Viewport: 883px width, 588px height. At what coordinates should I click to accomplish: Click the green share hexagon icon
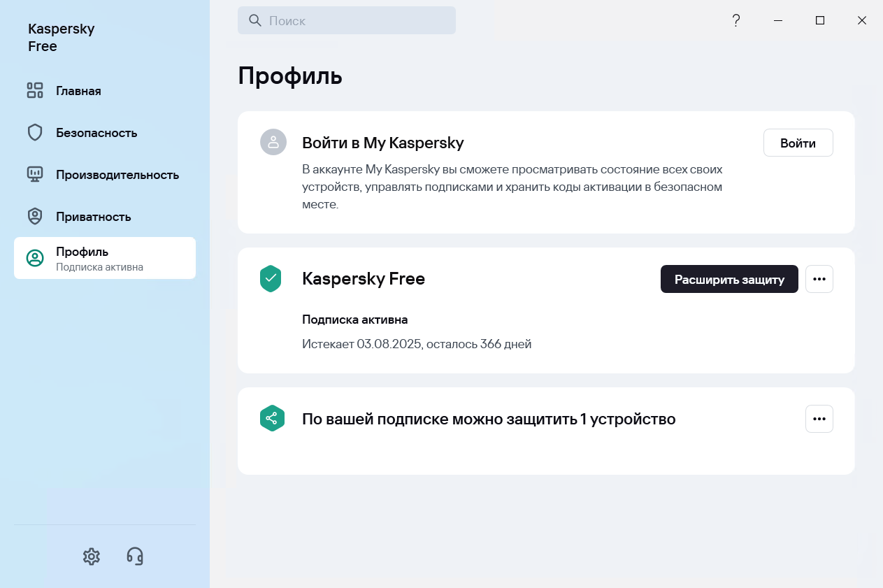point(272,418)
